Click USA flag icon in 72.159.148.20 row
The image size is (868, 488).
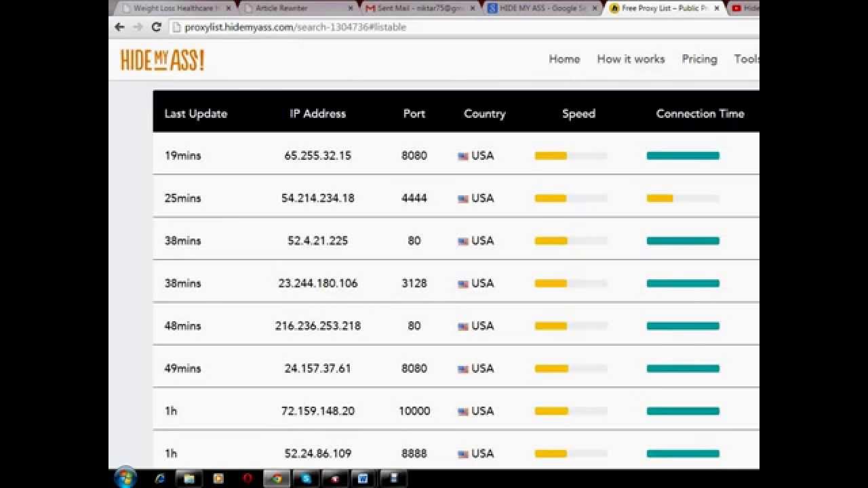click(x=463, y=411)
